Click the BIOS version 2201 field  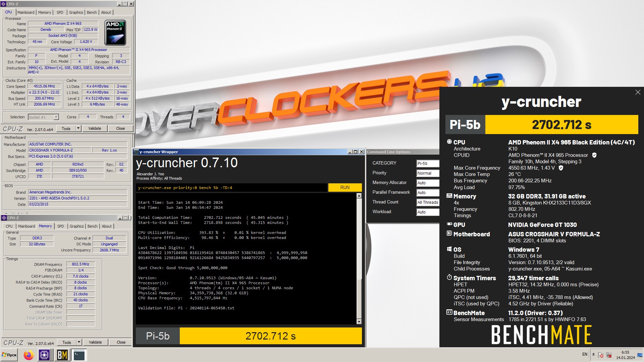[78, 198]
